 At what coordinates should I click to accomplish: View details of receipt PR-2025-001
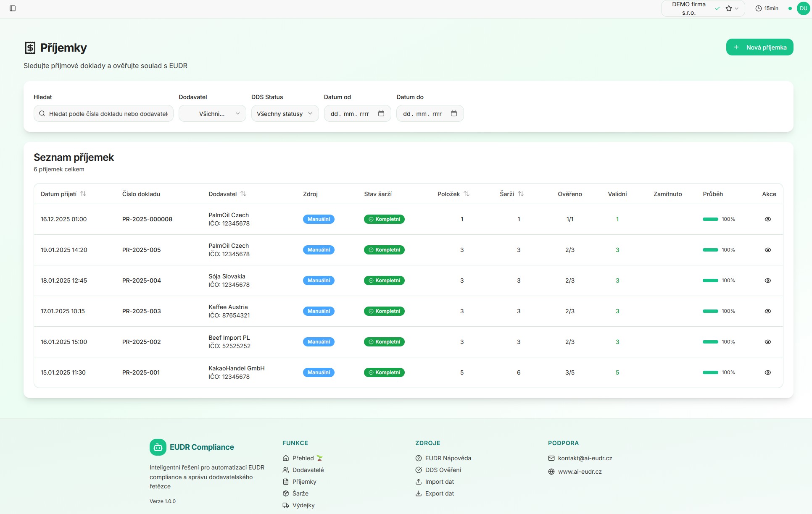pyautogui.click(x=767, y=372)
